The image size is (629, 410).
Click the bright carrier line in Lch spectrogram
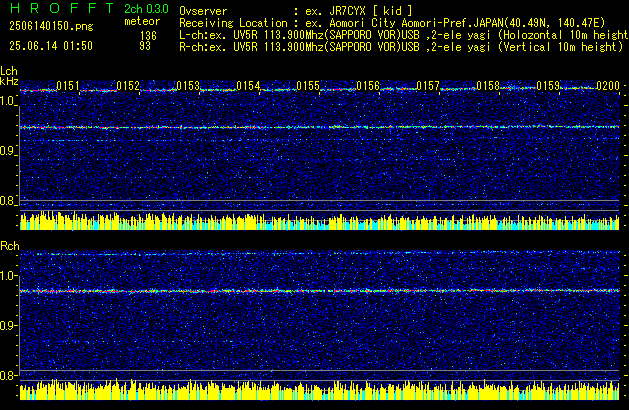tap(319, 127)
